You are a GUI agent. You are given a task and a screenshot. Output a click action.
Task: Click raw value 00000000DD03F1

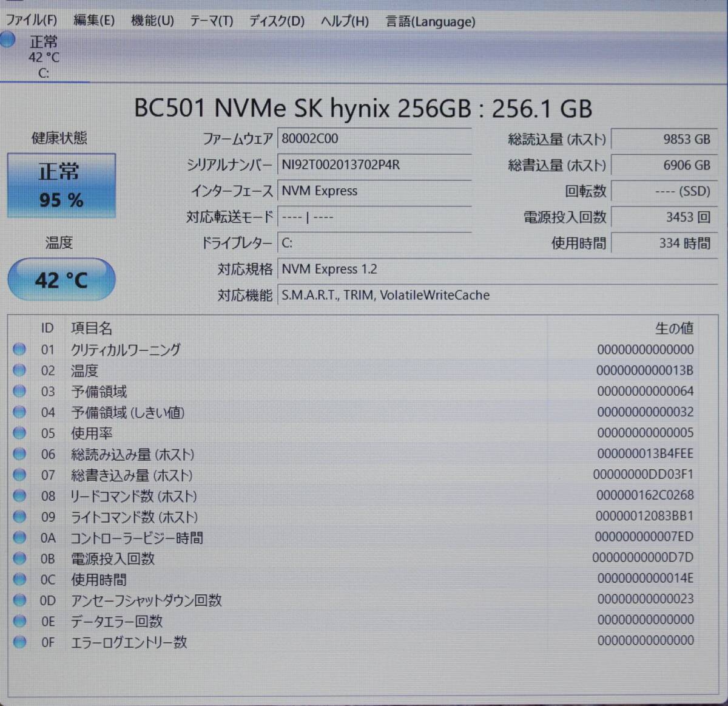[644, 474]
